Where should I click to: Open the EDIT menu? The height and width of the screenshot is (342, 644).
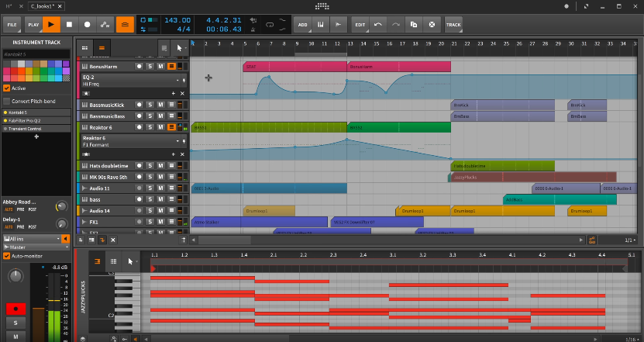pos(360,25)
